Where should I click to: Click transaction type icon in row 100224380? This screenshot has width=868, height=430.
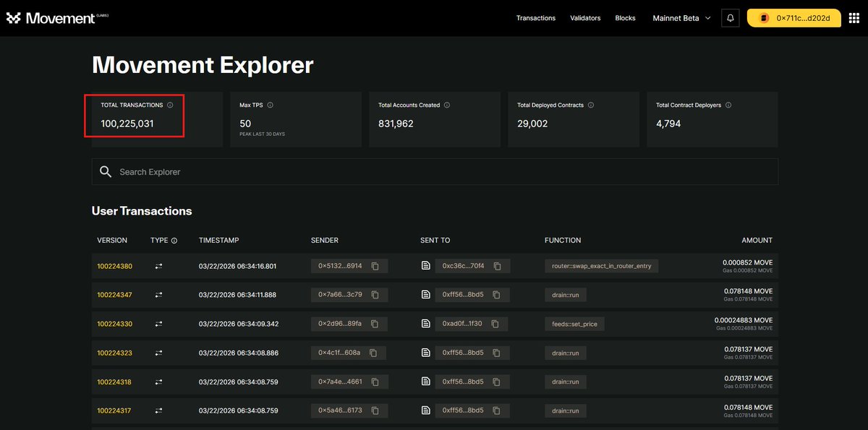coord(158,266)
